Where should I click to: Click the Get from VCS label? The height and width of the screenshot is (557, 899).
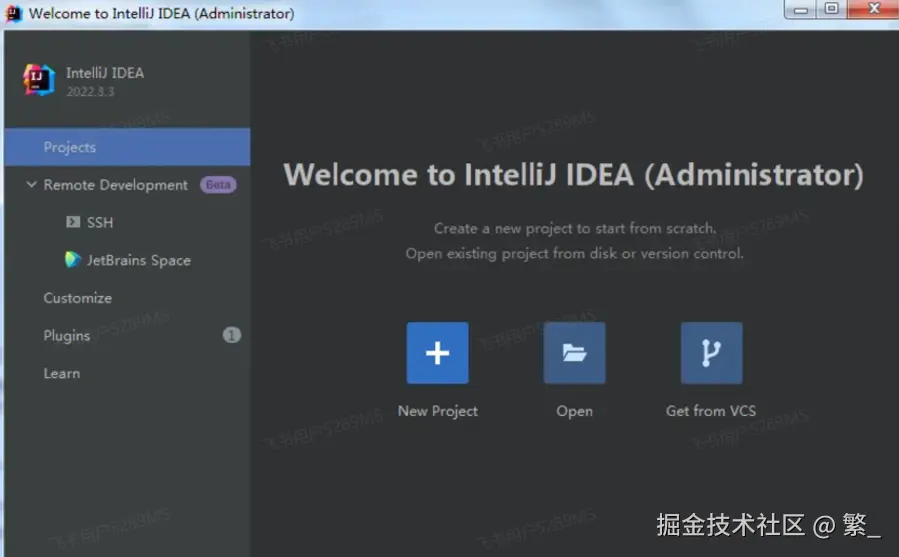pyautogui.click(x=711, y=411)
